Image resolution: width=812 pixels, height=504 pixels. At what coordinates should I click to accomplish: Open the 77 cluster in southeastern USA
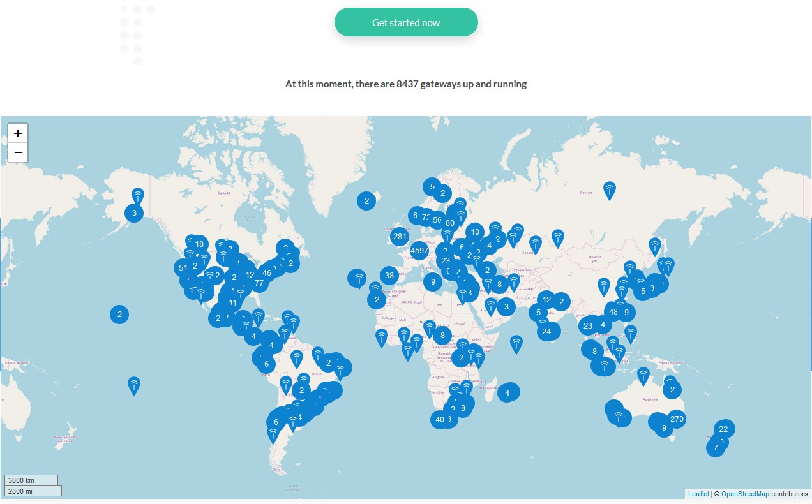click(x=259, y=283)
